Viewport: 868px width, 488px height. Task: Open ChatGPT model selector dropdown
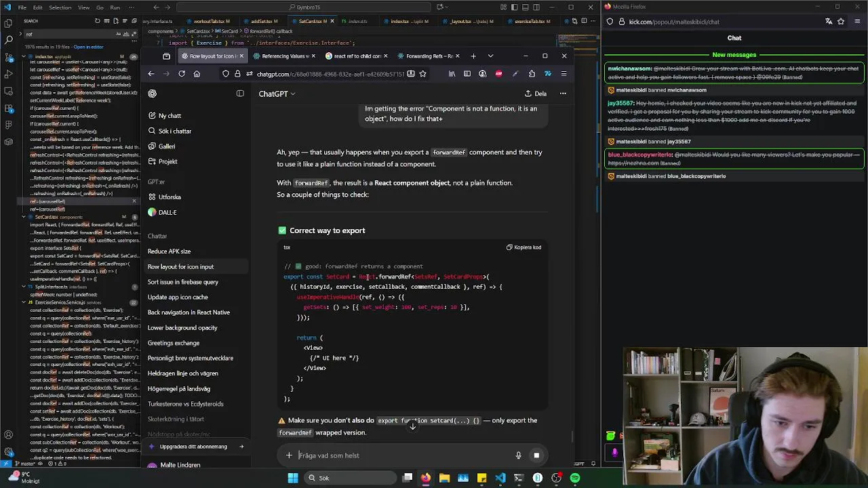(x=277, y=94)
